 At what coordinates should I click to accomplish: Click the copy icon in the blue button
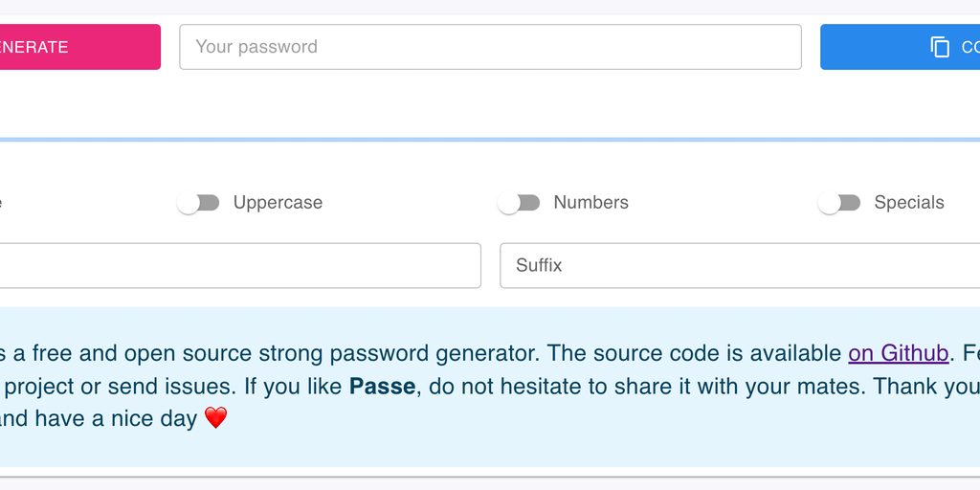pyautogui.click(x=940, y=47)
